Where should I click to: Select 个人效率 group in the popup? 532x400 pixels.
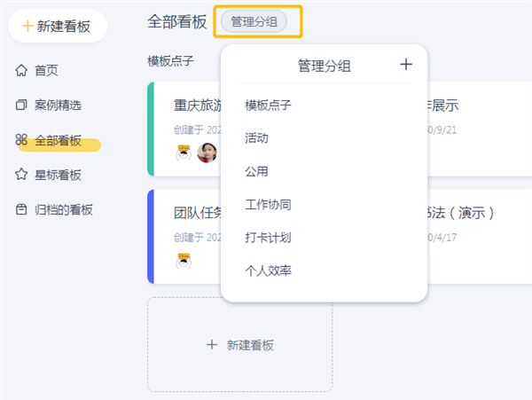(268, 271)
